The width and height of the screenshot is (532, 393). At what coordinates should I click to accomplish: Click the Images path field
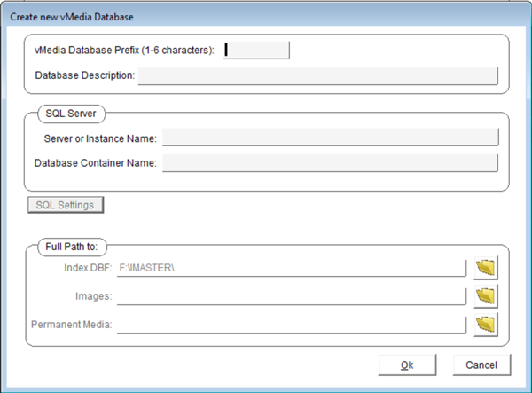292,296
